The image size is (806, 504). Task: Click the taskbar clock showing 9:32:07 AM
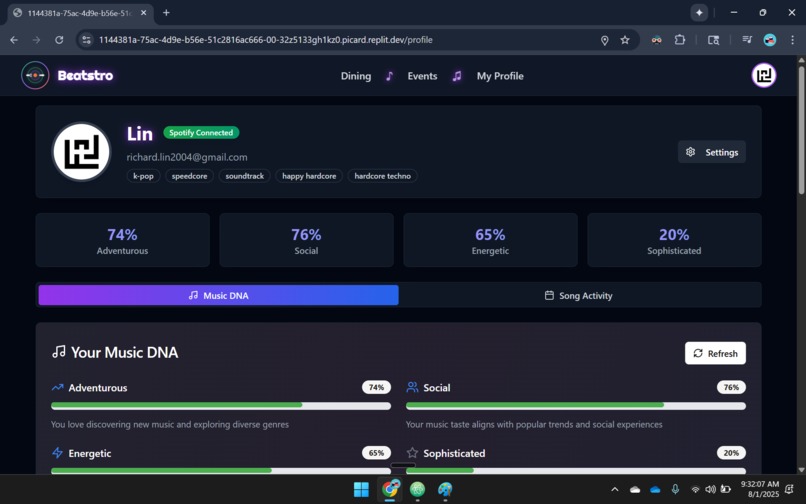click(759, 489)
